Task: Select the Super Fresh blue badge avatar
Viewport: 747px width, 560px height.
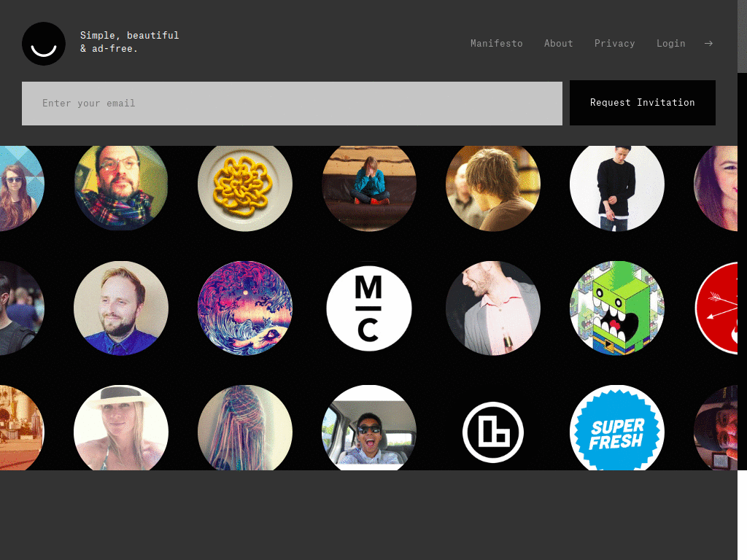Action: coord(617,429)
